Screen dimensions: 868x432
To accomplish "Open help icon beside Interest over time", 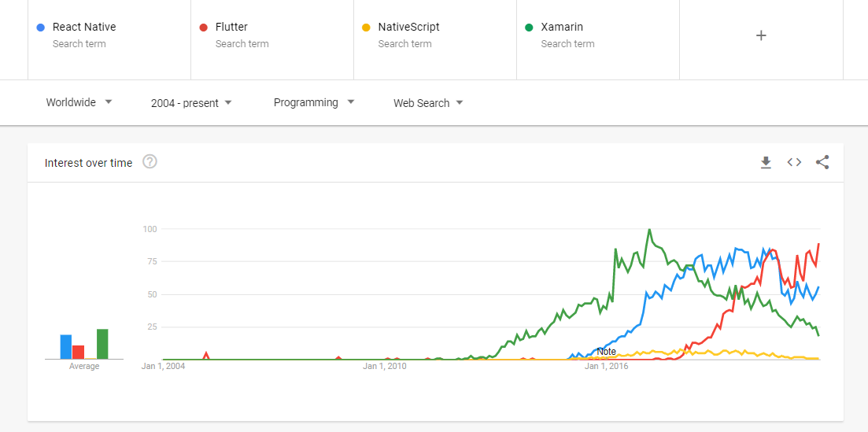I will click(150, 162).
